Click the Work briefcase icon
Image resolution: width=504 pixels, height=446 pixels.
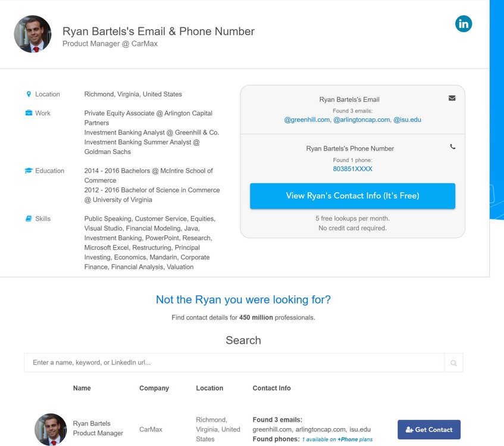click(29, 113)
